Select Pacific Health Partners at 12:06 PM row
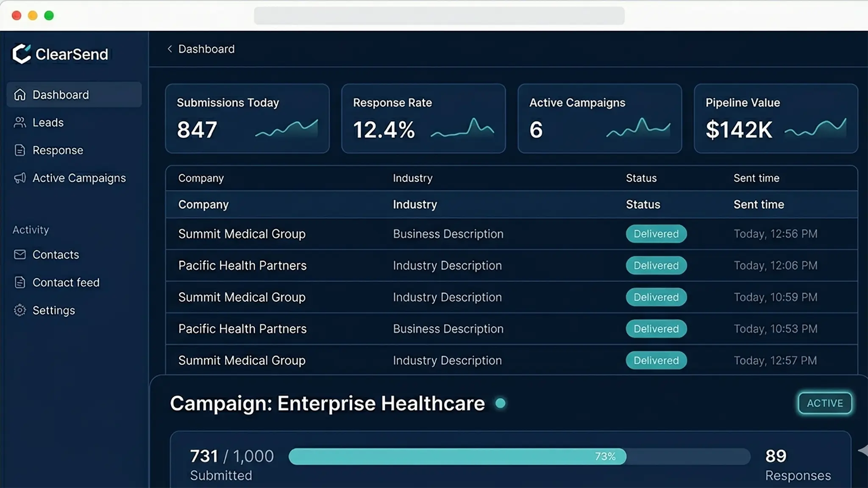 [242, 265]
